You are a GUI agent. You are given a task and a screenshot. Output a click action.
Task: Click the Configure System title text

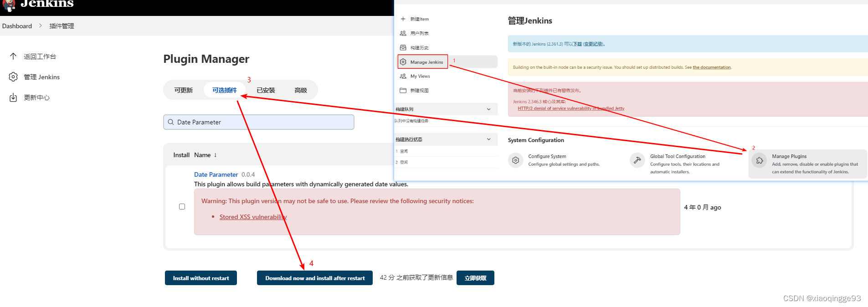point(547,156)
